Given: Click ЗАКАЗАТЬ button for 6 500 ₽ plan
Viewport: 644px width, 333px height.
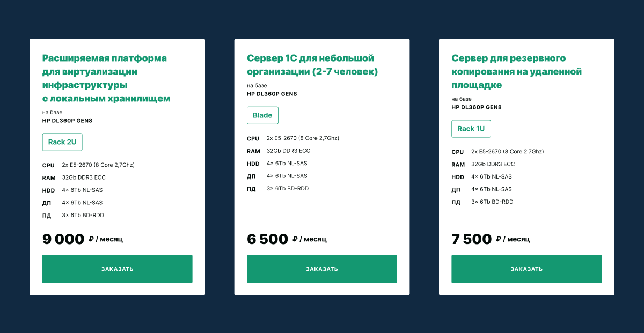Looking at the screenshot, I should pos(322,269).
